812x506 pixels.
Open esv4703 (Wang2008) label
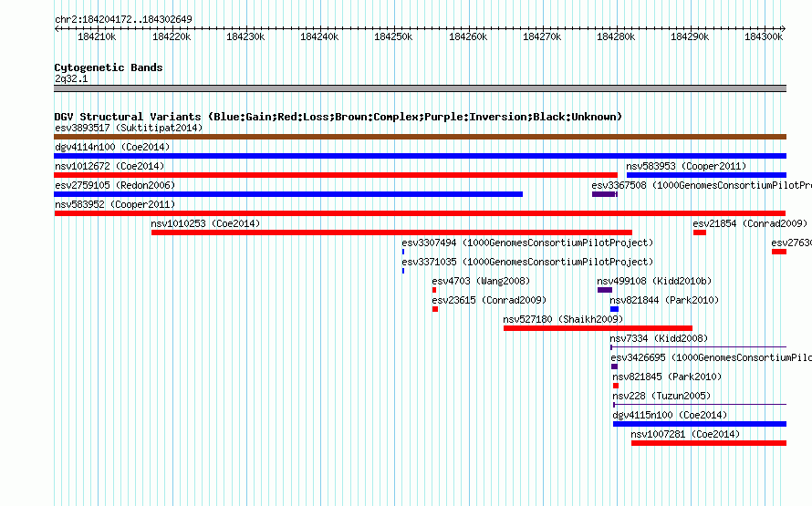coord(481,281)
